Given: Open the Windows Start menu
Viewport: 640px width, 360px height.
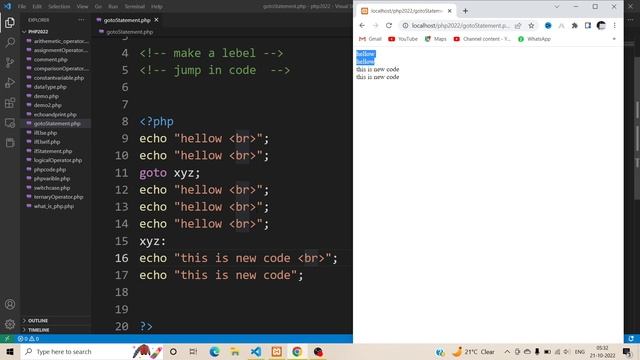Looking at the screenshot, I should click(x=10, y=351).
